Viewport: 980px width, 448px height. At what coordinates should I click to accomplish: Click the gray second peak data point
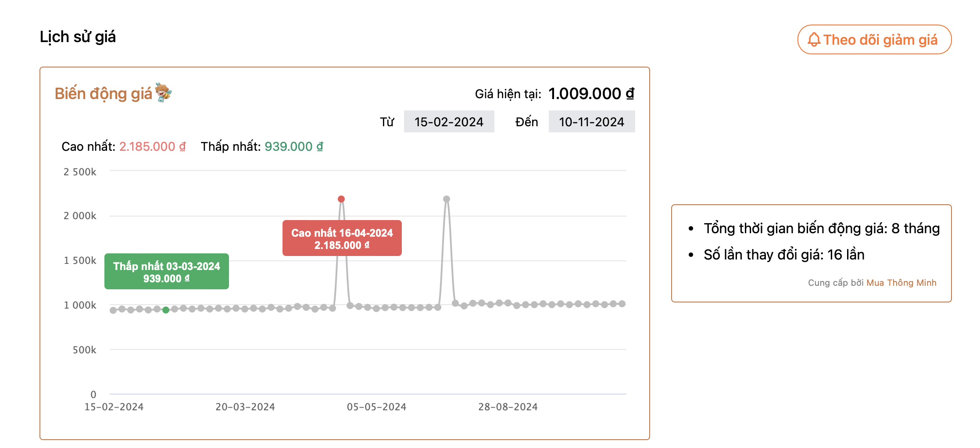pyautogui.click(x=447, y=199)
